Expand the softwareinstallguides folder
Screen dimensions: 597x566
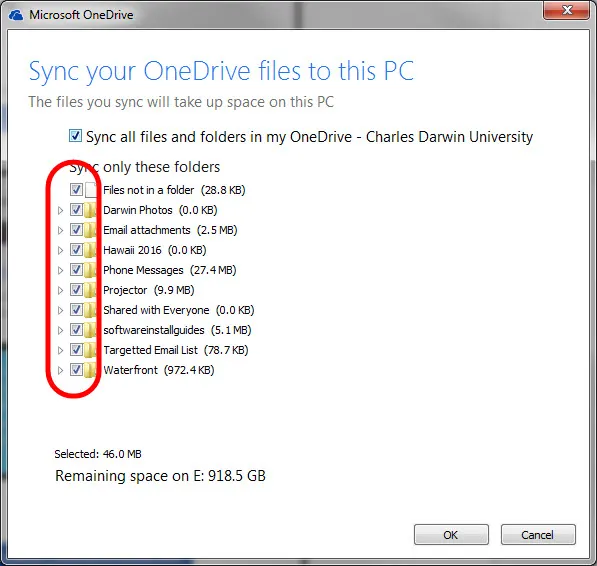(60, 330)
